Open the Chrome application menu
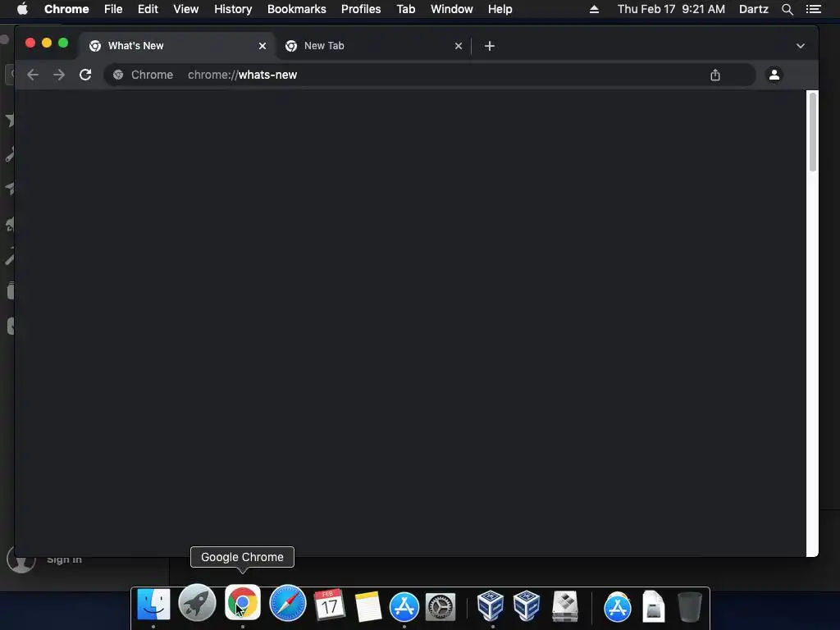 [x=66, y=9]
